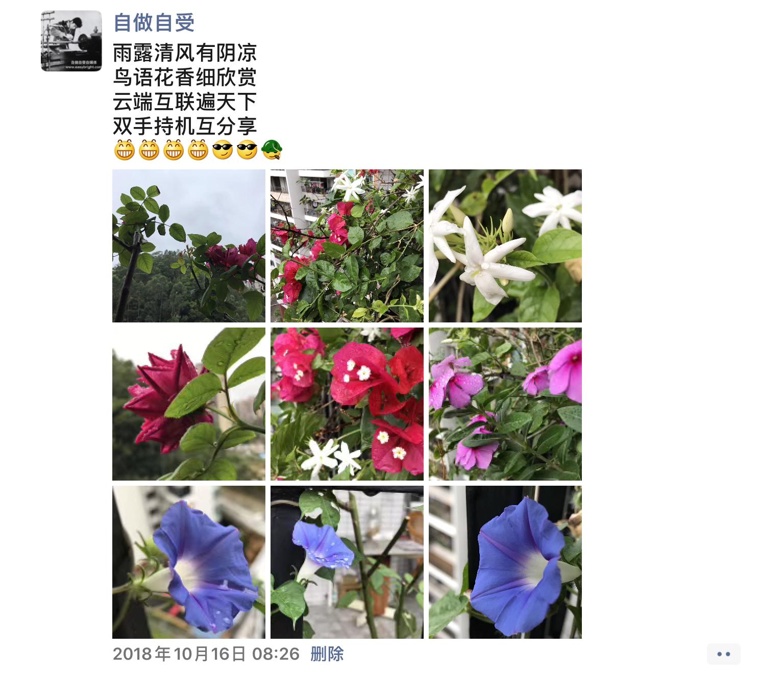Open the rose bud against sky photo
This screenshot has width=784, height=676.
coord(189,246)
